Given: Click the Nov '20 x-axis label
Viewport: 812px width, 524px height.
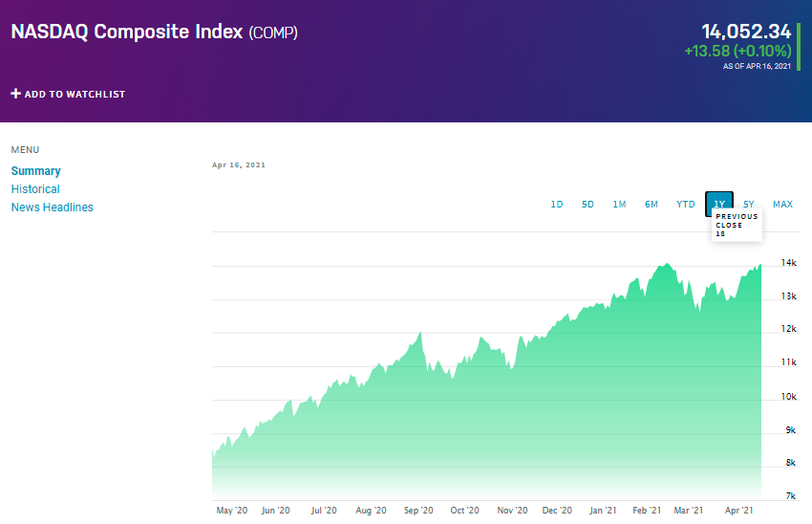Looking at the screenshot, I should [x=512, y=511].
